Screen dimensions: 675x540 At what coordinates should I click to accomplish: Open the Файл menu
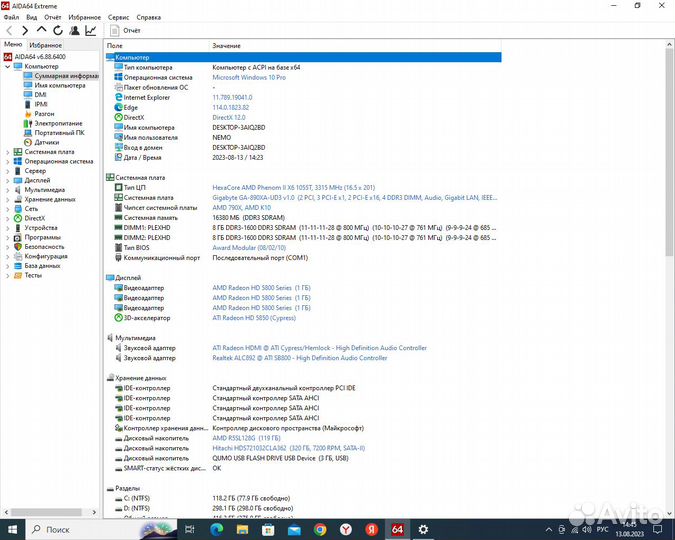pyautogui.click(x=11, y=17)
